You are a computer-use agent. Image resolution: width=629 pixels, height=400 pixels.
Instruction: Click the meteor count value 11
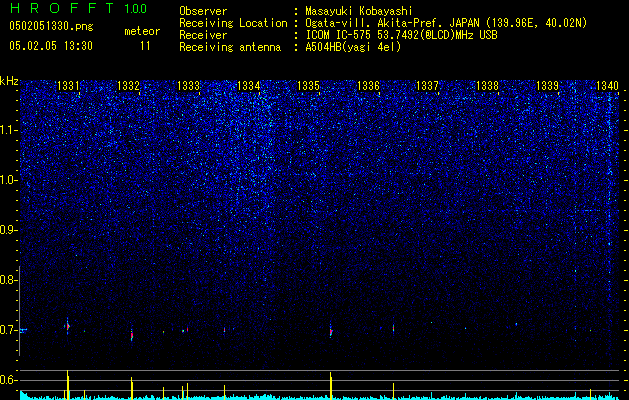pos(145,46)
